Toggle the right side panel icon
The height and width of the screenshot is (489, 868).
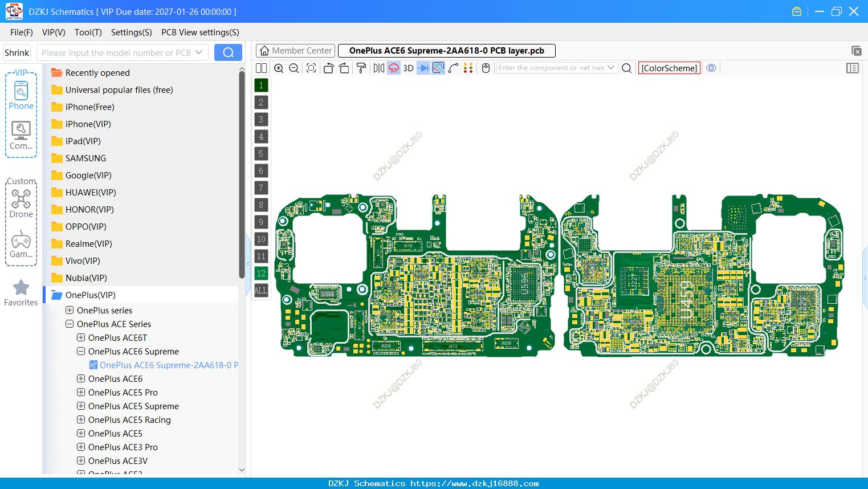click(x=853, y=68)
